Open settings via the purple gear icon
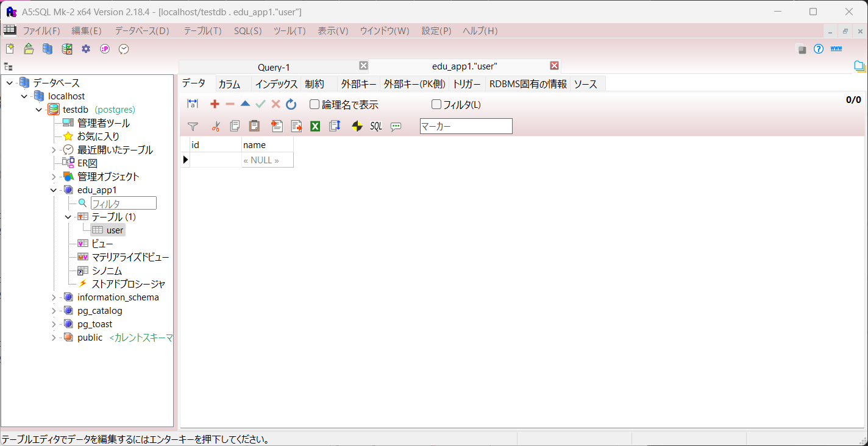 point(86,49)
